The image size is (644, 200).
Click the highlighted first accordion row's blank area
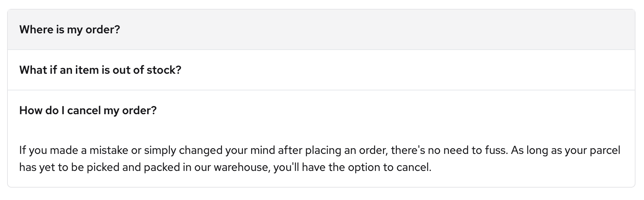click(355, 29)
